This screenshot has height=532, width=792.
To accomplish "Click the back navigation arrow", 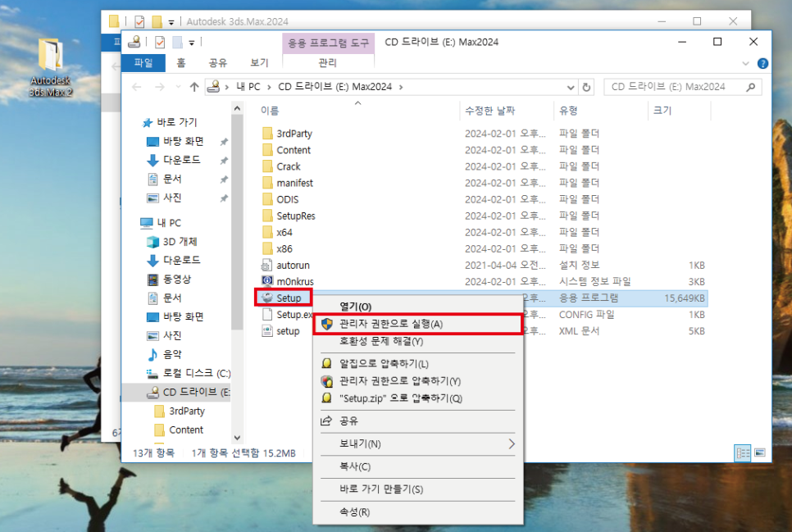I will point(136,87).
